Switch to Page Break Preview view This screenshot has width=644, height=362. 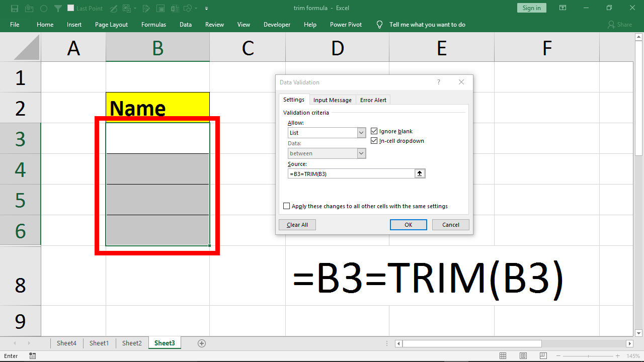(x=543, y=355)
